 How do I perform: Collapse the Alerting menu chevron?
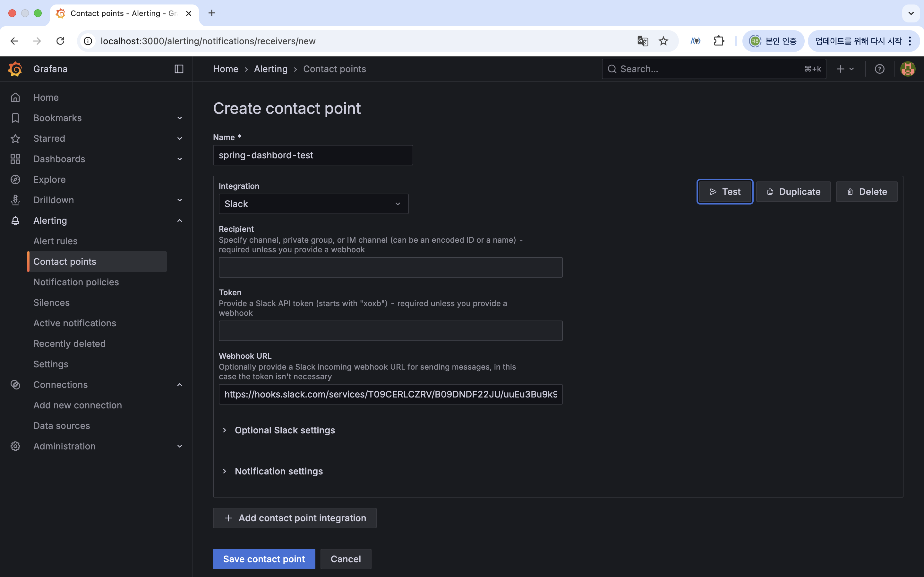179,221
